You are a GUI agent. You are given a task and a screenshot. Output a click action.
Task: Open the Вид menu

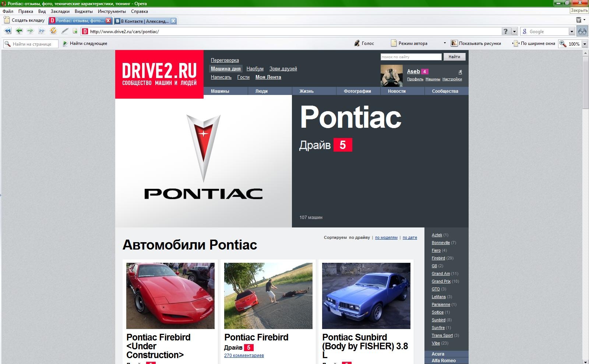(x=42, y=11)
